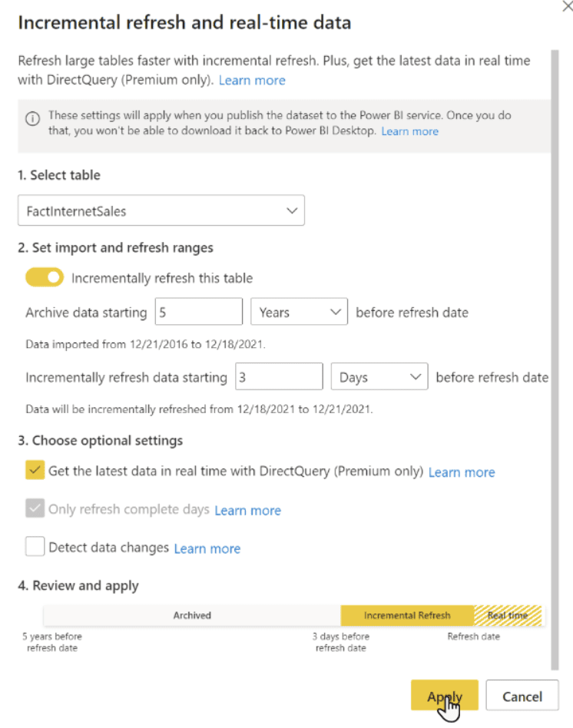Image resolution: width=573 pixels, height=728 pixels.
Task: Uncheck Get the latest data in real time
Action: (35, 471)
